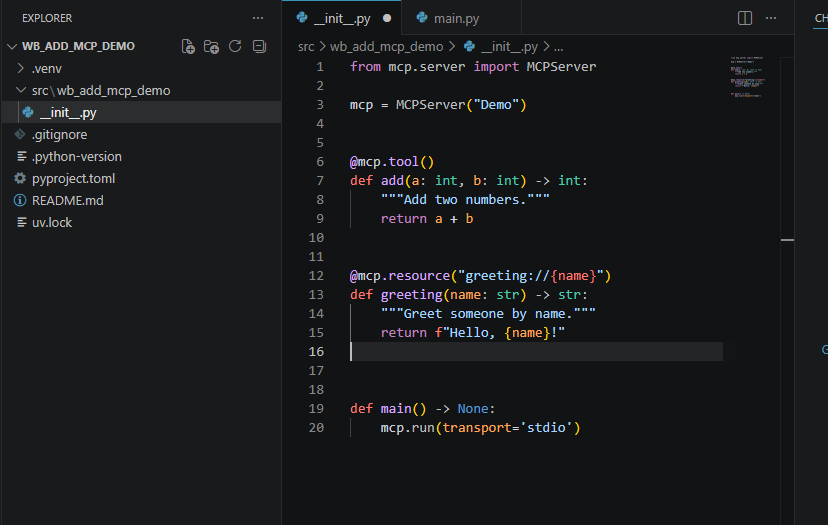Click the gear icon beside pyproject.toml
This screenshot has width=828, height=525.
click(20, 178)
